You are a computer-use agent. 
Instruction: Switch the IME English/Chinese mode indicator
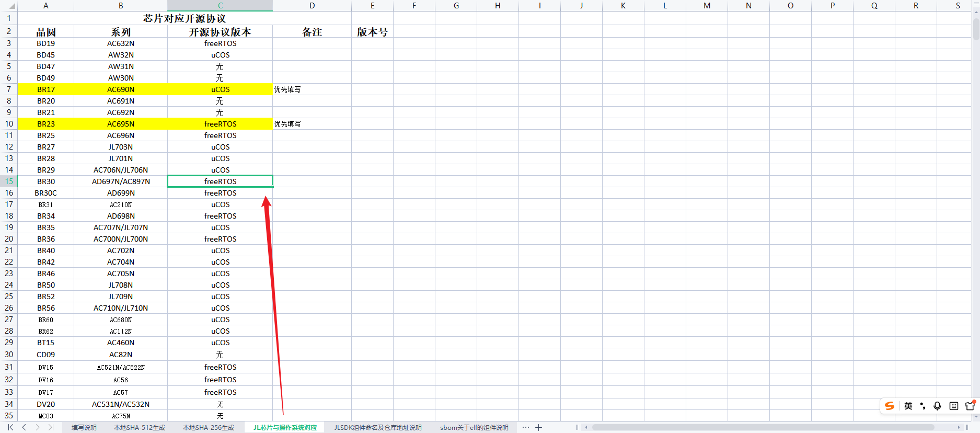[908, 406]
